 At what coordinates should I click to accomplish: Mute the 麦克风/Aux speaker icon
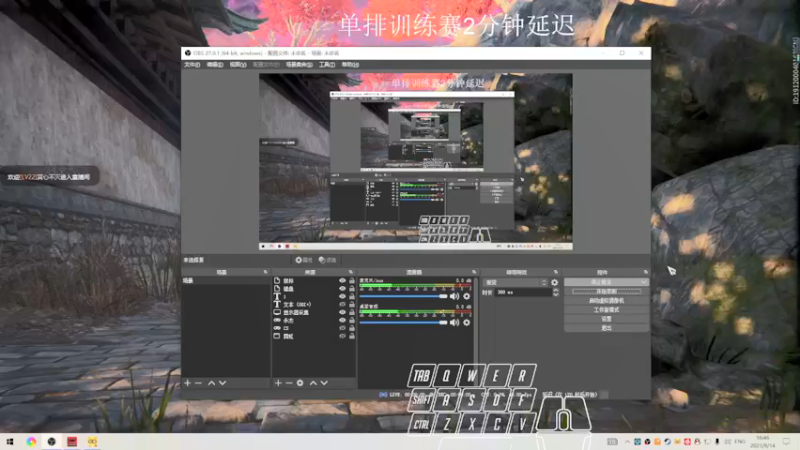455,296
